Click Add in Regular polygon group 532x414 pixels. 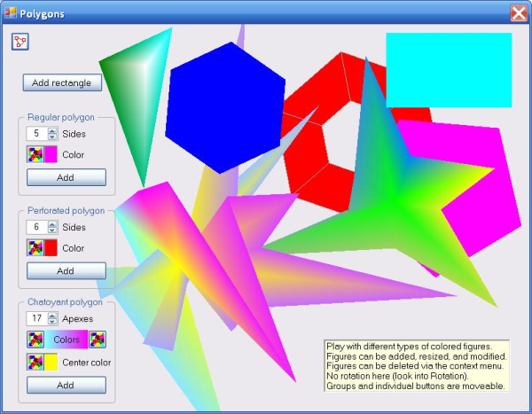[66, 177]
